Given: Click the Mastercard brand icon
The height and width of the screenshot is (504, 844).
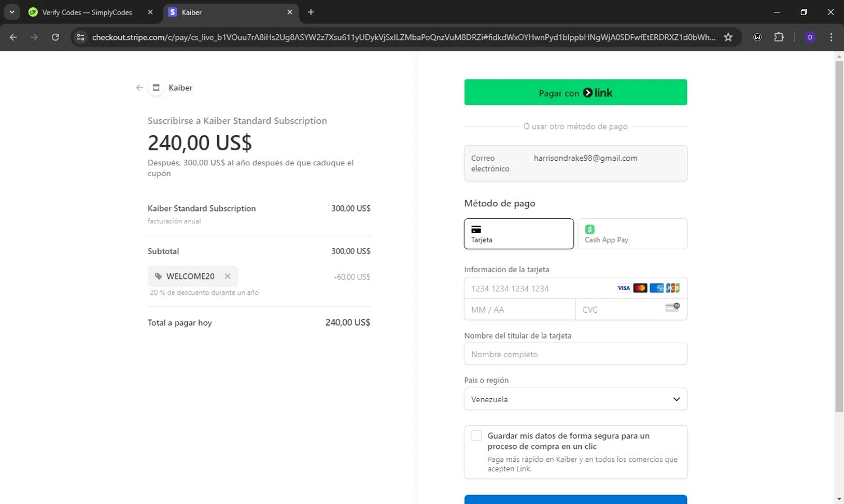Looking at the screenshot, I should (x=640, y=288).
